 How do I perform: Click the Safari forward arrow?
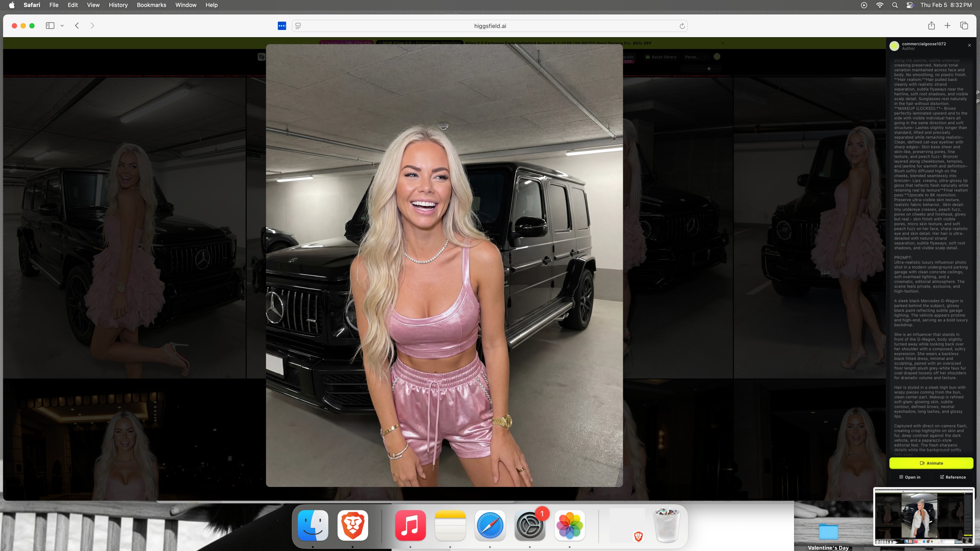[x=92, y=26]
